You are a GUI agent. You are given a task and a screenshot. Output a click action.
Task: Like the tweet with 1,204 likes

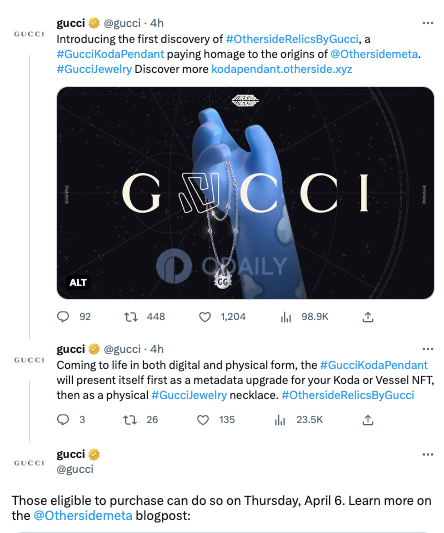tap(205, 317)
